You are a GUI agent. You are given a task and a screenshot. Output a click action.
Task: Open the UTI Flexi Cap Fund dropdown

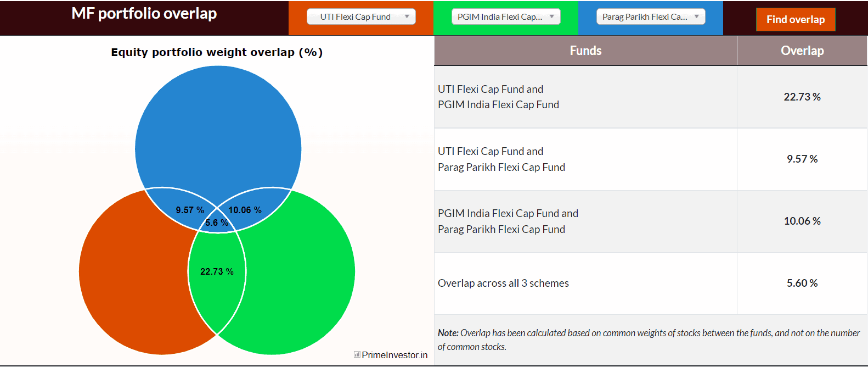[x=361, y=16]
